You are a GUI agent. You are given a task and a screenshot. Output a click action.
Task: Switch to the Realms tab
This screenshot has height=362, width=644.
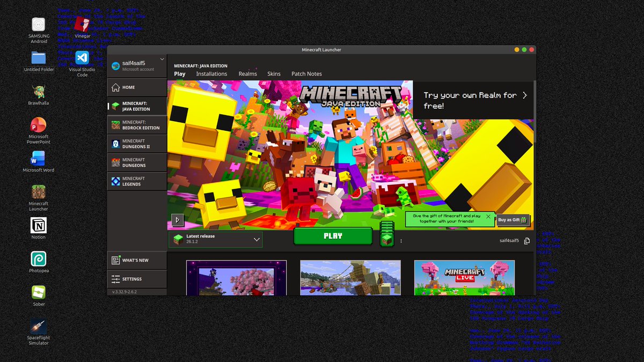point(248,74)
